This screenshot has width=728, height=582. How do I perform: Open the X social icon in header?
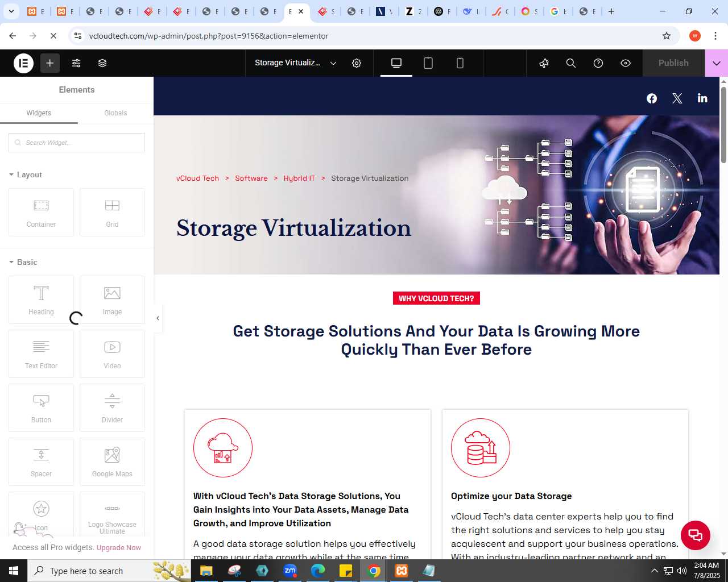click(677, 98)
